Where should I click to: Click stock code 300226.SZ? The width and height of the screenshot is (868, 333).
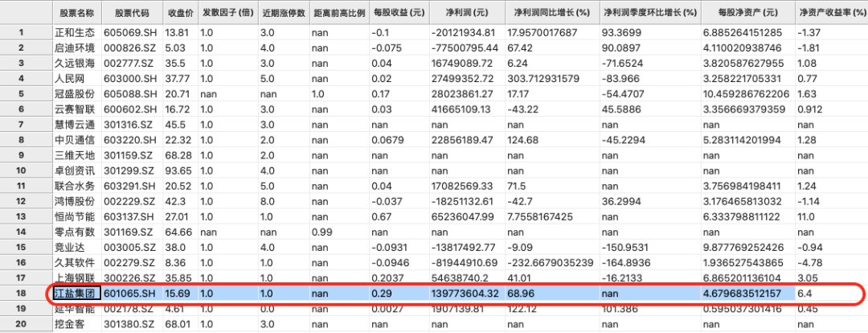[x=133, y=277]
